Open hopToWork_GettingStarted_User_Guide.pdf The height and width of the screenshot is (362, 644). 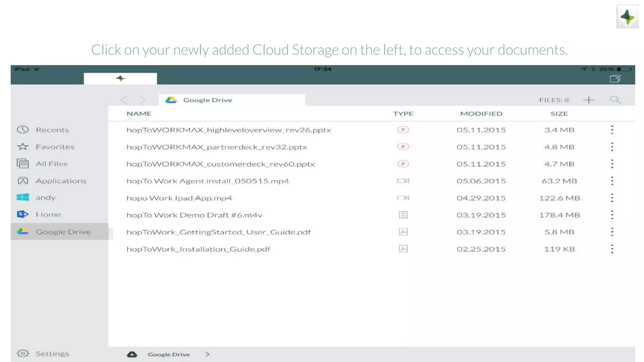point(219,232)
